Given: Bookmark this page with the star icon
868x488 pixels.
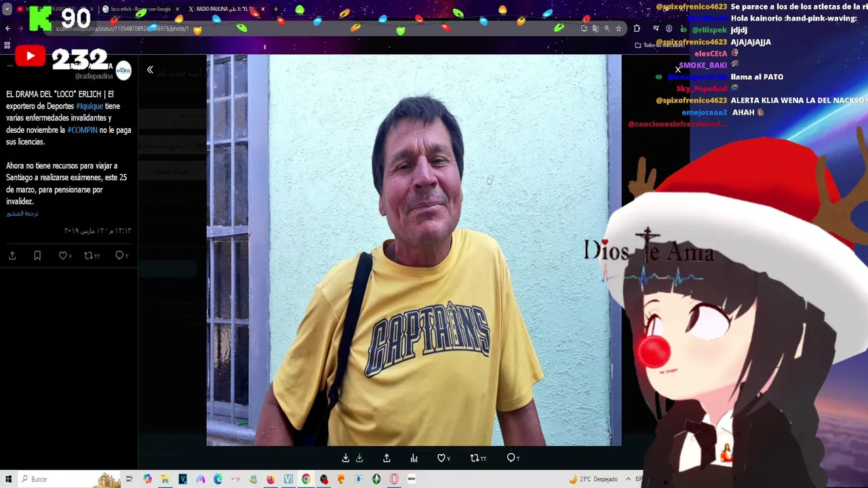Looking at the screenshot, I should (618, 28).
